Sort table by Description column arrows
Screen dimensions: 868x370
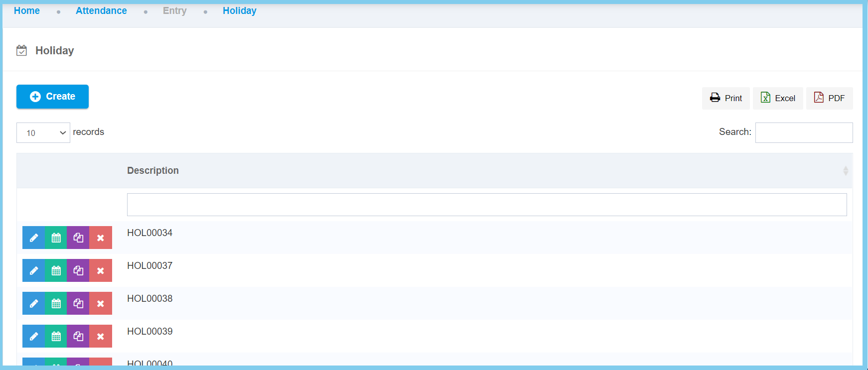845,171
